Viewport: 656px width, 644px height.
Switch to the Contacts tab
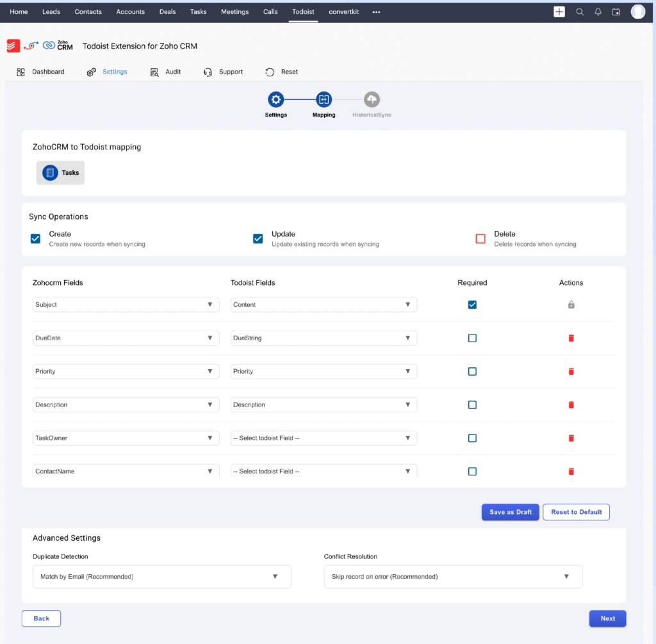88,12
